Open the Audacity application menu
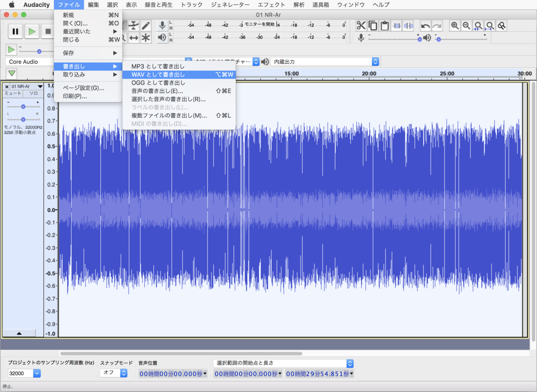Image resolution: width=537 pixels, height=392 pixels. point(37,5)
